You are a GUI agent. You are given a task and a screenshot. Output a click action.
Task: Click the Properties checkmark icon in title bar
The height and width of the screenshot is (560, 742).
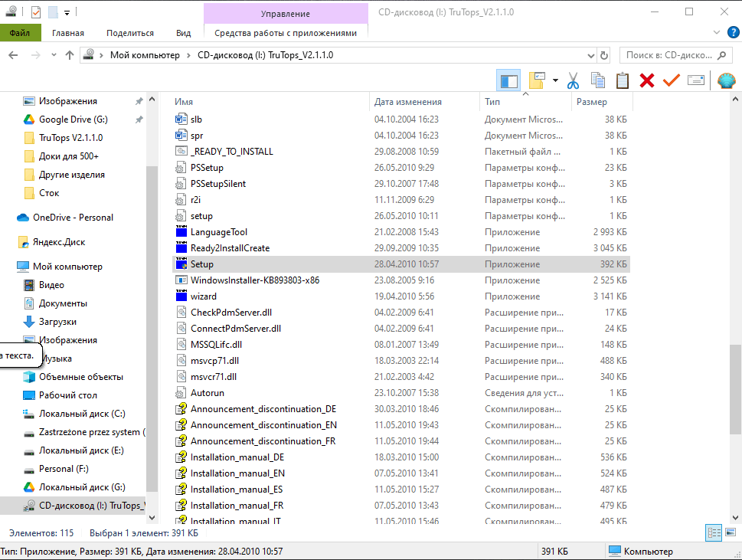(36, 11)
